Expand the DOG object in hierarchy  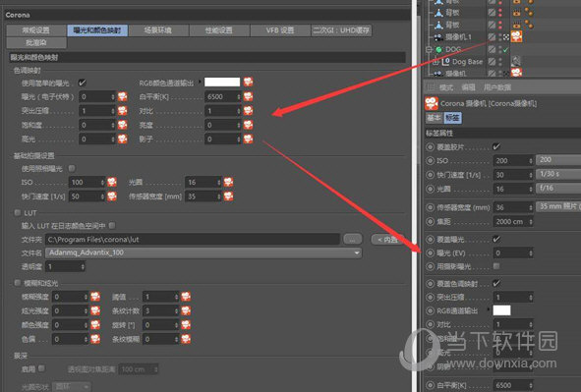pos(429,49)
